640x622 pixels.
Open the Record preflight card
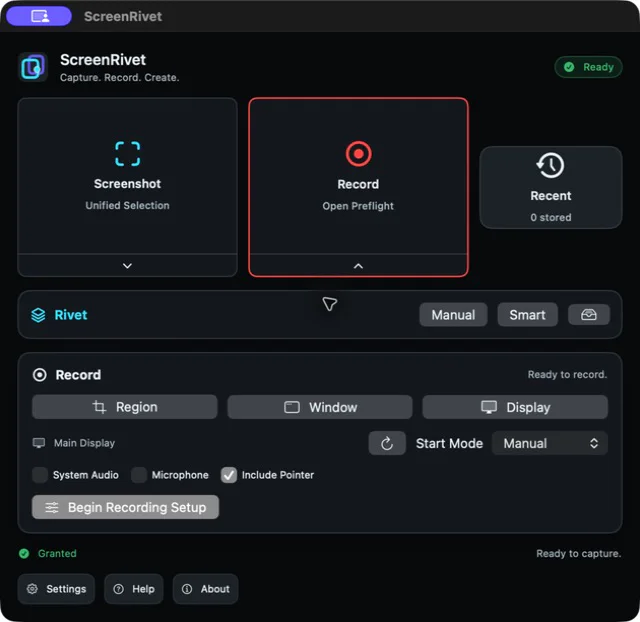coord(358,176)
